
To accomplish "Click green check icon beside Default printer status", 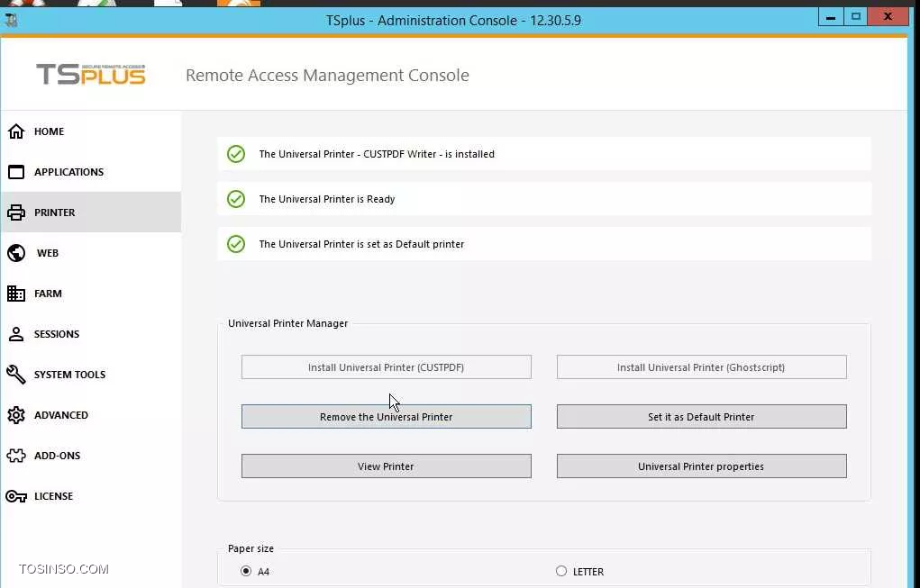I will point(236,244).
